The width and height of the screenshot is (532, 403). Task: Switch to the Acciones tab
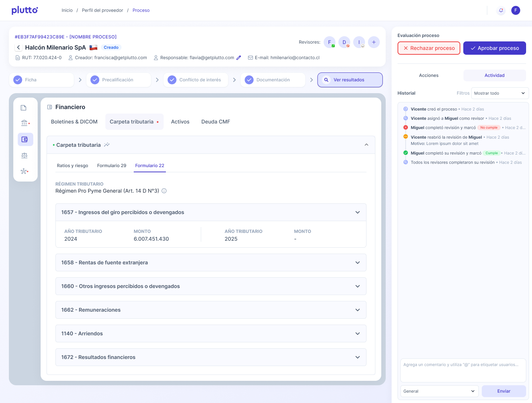pos(429,75)
